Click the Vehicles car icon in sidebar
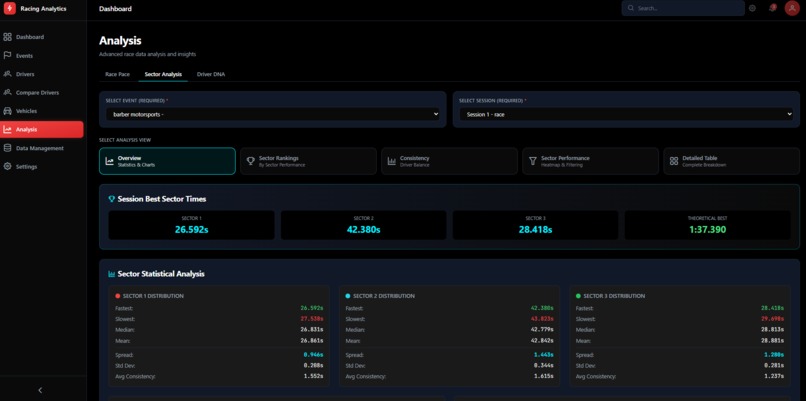The image size is (806, 401). point(7,111)
